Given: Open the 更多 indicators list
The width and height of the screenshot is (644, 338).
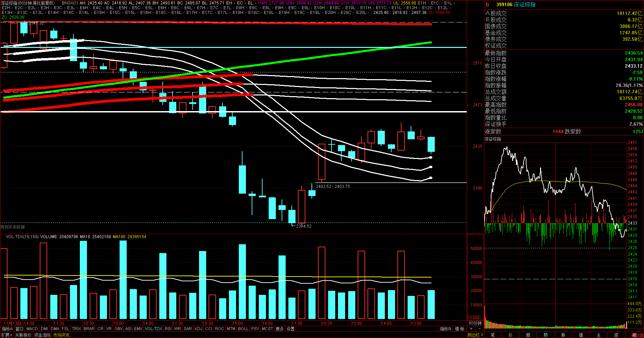Looking at the screenshot, I should 280,329.
